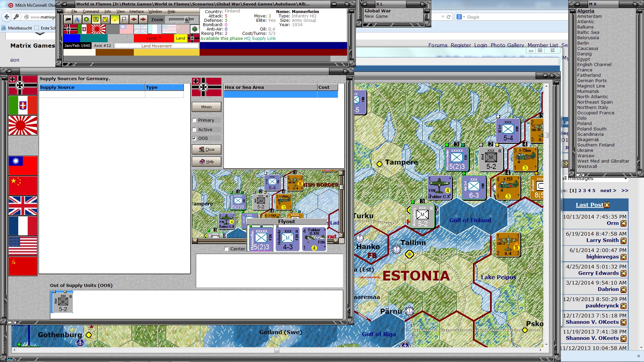
Task: Select Baltic Sea in the map views list
Action: pos(588,33)
